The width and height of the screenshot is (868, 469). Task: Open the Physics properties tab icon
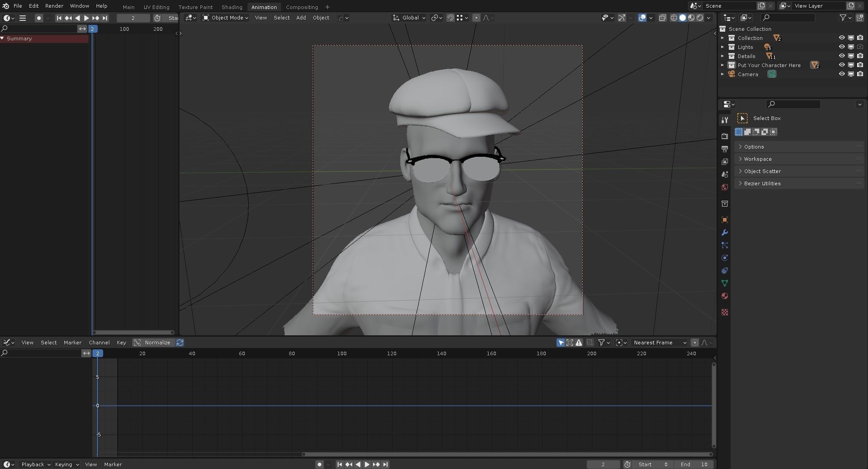click(724, 258)
